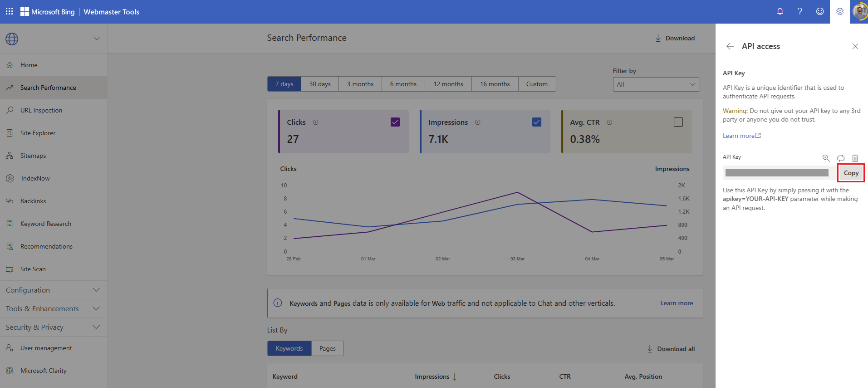
Task: Uncheck the Impressions metric checkbox
Action: tap(537, 122)
